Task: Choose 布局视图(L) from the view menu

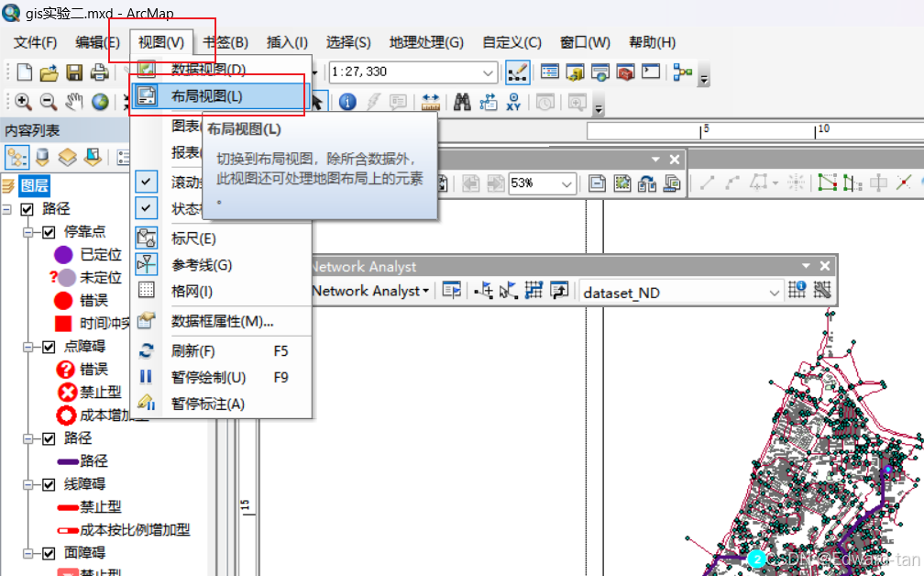Action: click(220, 96)
